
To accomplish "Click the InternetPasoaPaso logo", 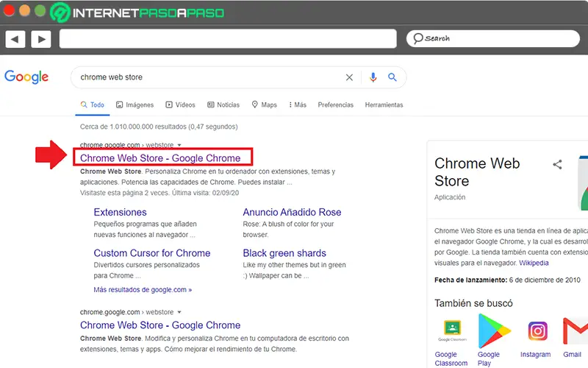I will click(137, 13).
